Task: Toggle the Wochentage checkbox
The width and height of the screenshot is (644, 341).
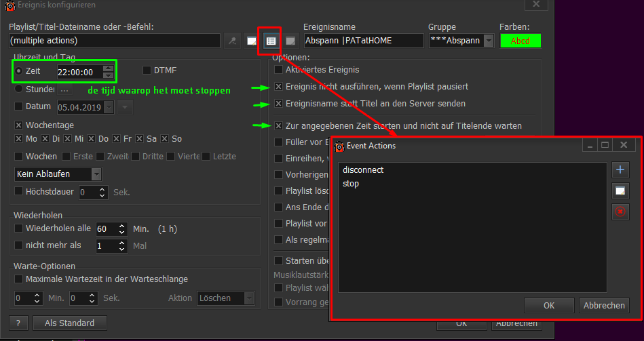Action: click(18, 125)
